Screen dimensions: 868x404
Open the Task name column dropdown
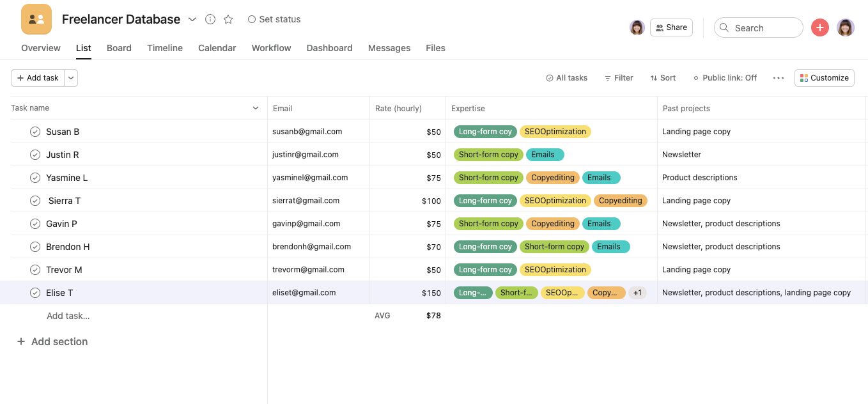click(255, 108)
